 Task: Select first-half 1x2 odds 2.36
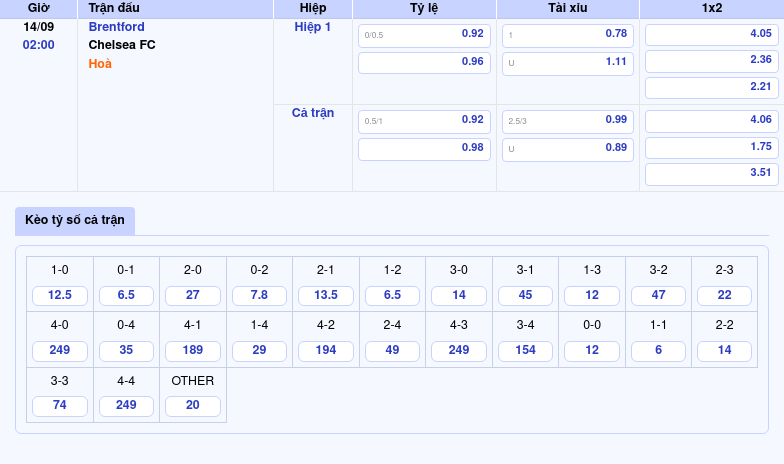tap(711, 60)
